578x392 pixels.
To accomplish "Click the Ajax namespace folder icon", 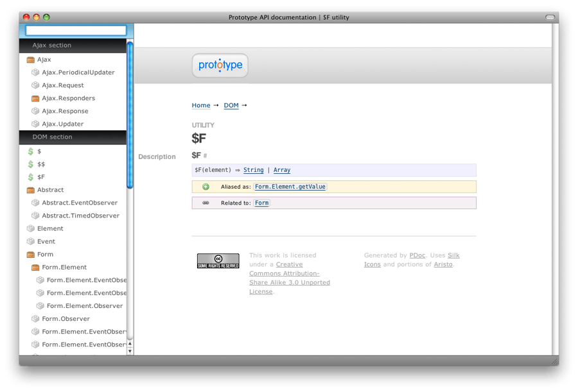I will (x=31, y=60).
